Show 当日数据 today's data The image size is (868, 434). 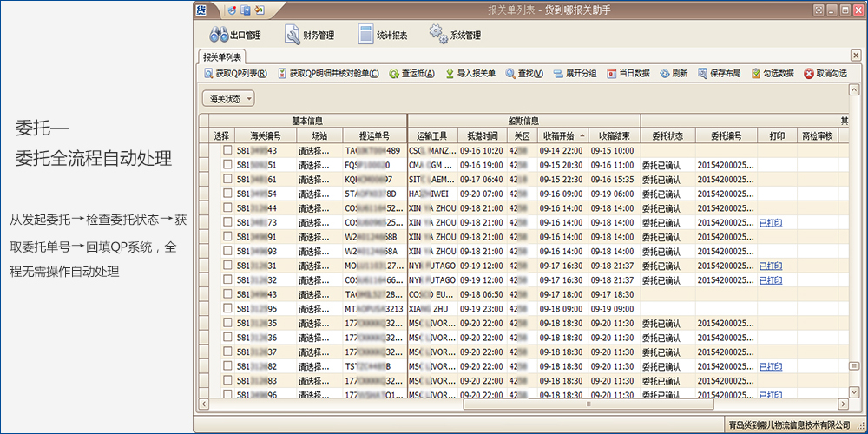pos(628,73)
